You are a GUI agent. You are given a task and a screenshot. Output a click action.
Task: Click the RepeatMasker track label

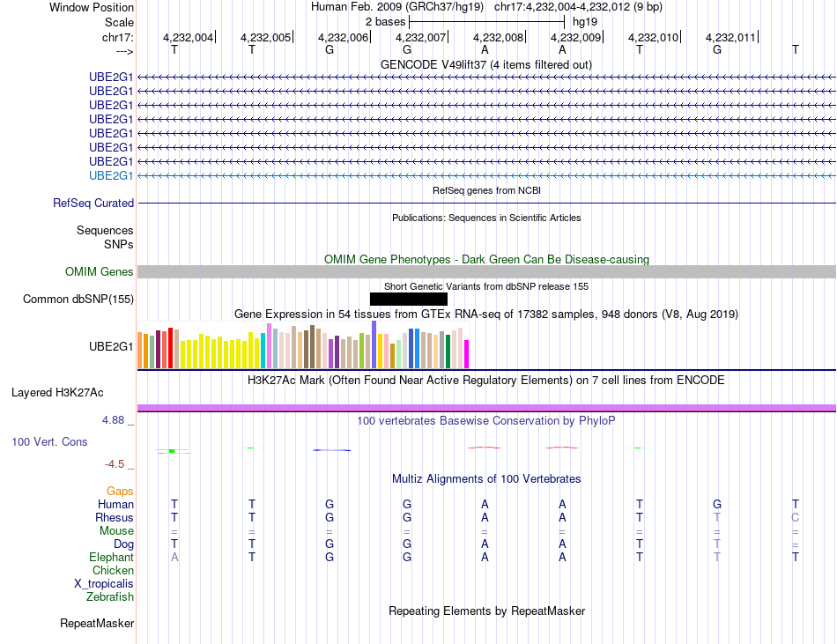tap(97, 624)
